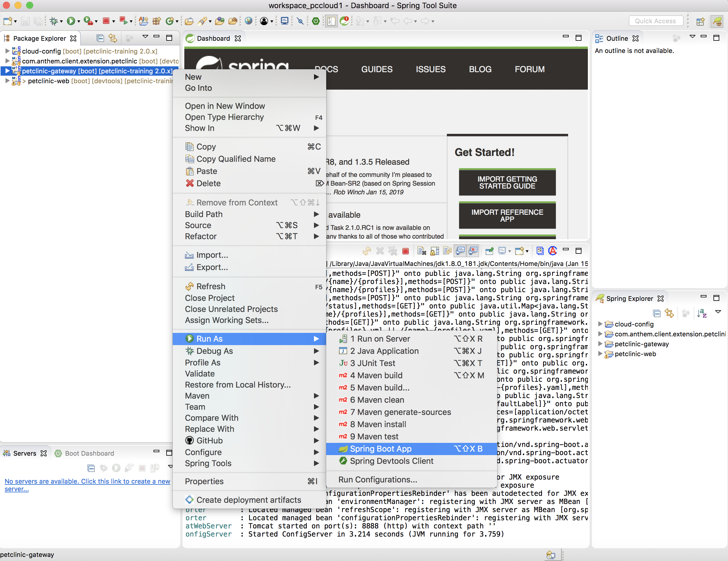The image size is (728, 561).
Task: Click the Quick Access search field
Action: point(655,21)
